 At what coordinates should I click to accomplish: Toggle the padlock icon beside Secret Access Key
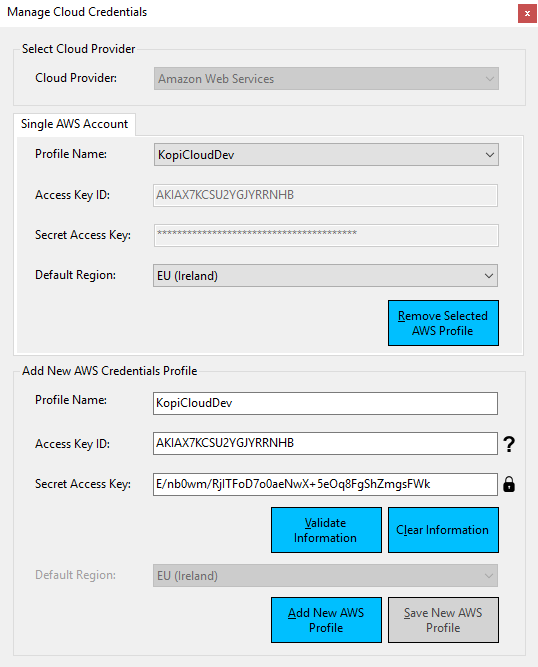click(509, 484)
